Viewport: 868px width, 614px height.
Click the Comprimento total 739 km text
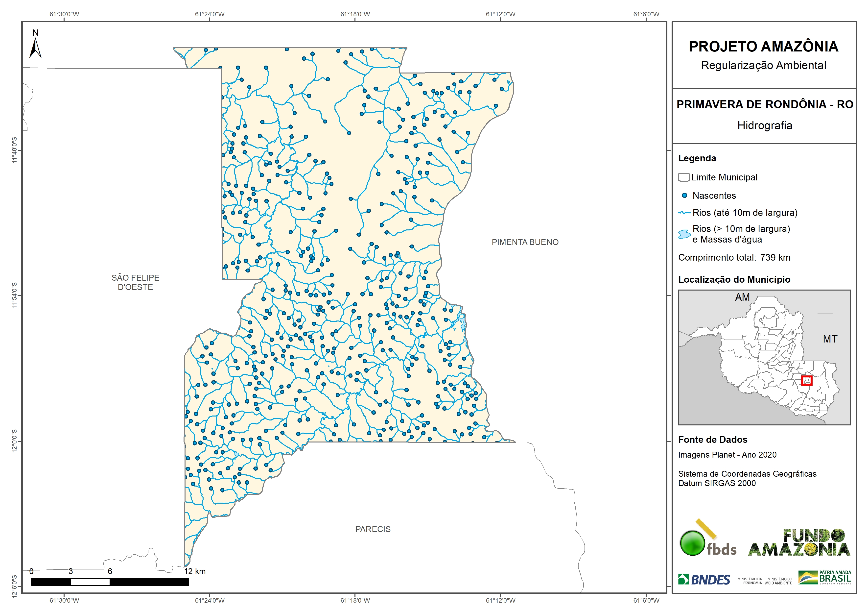734,258
